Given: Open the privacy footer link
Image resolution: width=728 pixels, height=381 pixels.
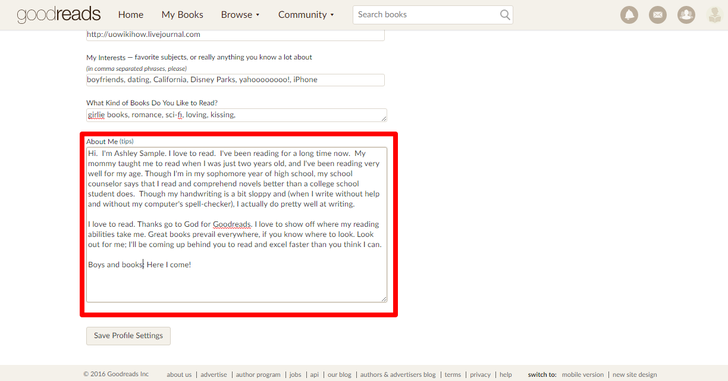Looking at the screenshot, I should click(x=480, y=375).
